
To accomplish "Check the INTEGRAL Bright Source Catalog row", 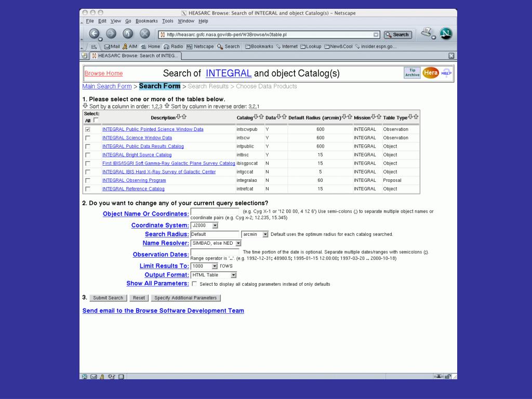I will tap(88, 155).
